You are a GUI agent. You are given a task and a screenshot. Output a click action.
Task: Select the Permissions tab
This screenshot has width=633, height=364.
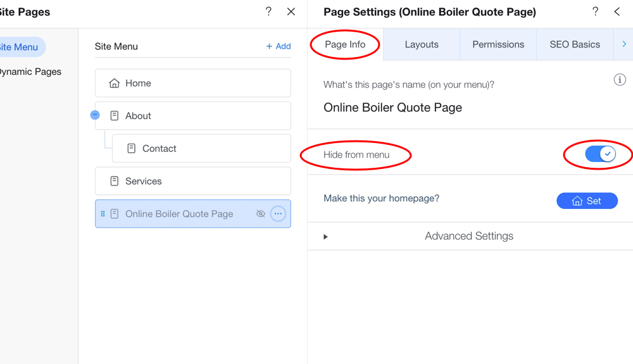coord(498,44)
